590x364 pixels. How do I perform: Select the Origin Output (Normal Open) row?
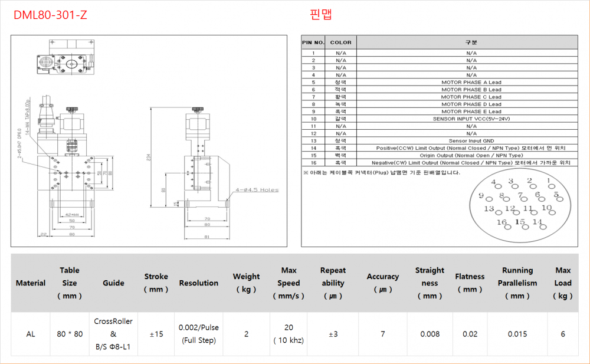[x=471, y=155]
